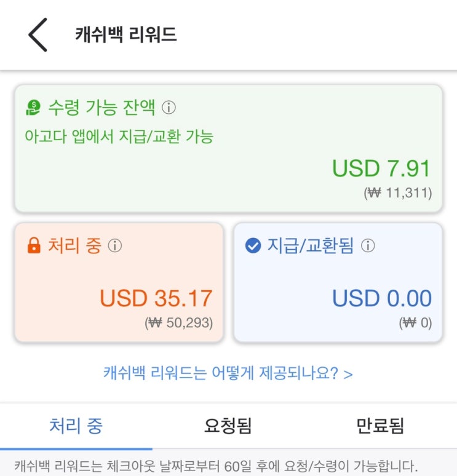Screen dimensions: 457x476
Task: Open the 캐쉬백 리워드는 어떻게 제공되나요? link
Action: (228, 373)
